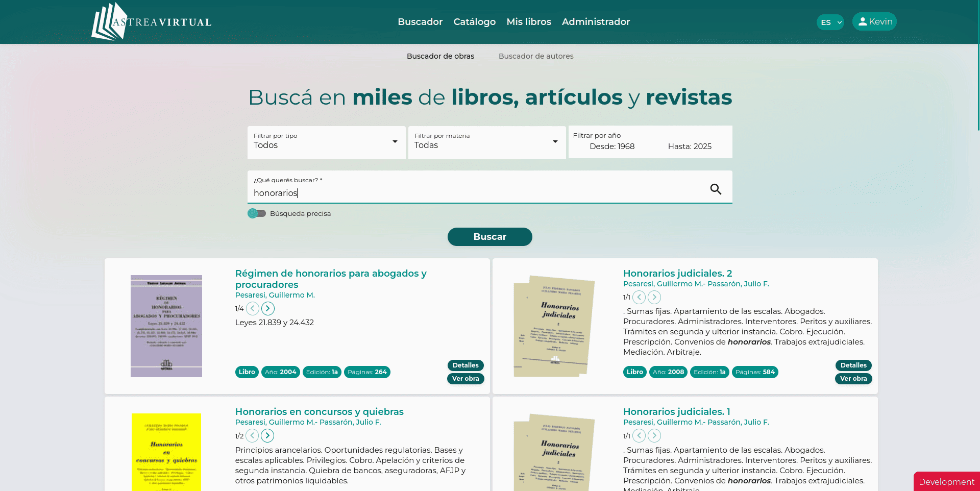Screen dimensions: 980x491
Task: Click authors line under Honorarios judiciales. 1
Action: click(x=696, y=422)
